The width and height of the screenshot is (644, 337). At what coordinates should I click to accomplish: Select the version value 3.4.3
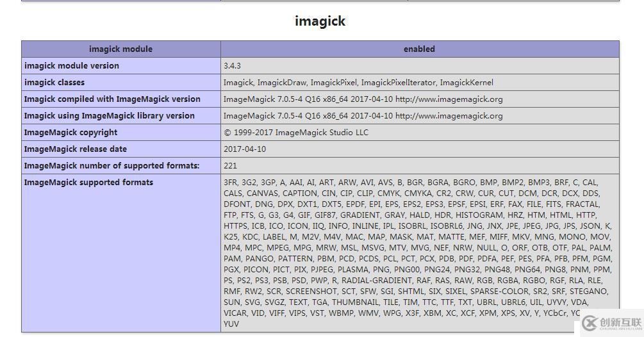coord(232,66)
